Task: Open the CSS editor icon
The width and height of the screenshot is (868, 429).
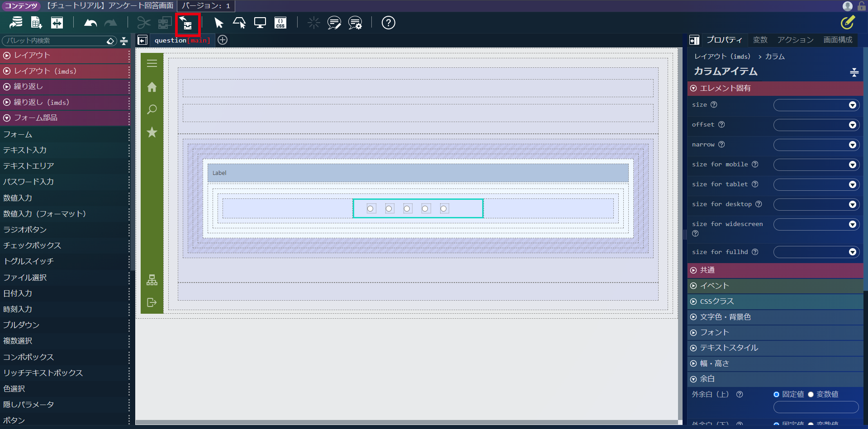Action: [280, 23]
